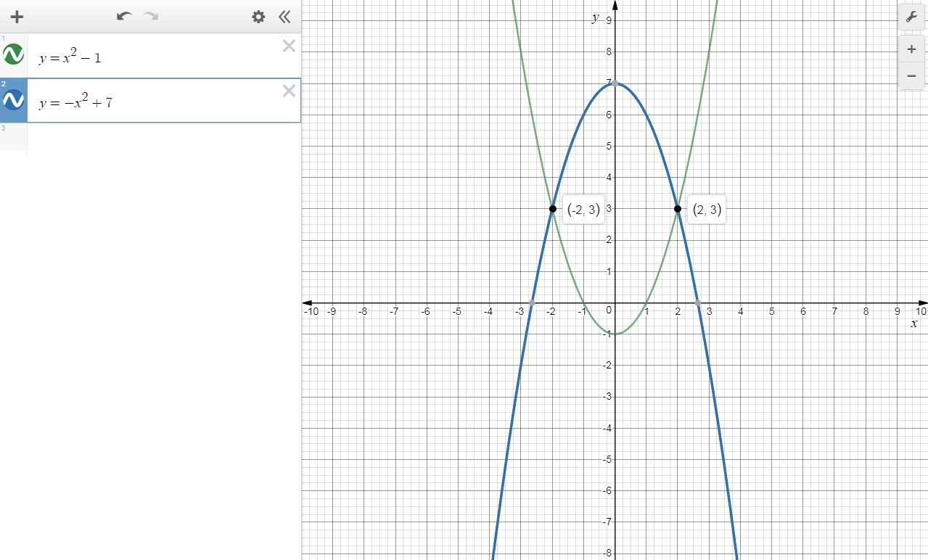The height and width of the screenshot is (560, 928).
Task: Collapse the expression list panel
Action: [284, 17]
